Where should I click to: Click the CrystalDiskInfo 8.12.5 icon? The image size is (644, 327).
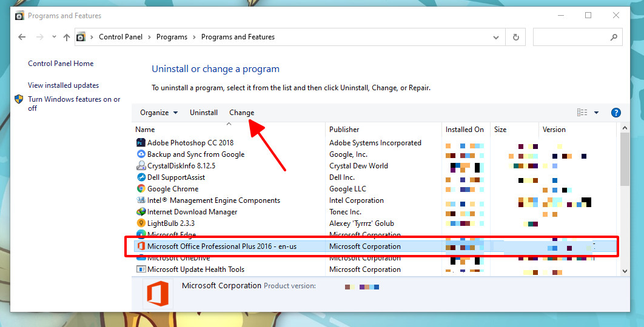click(141, 166)
